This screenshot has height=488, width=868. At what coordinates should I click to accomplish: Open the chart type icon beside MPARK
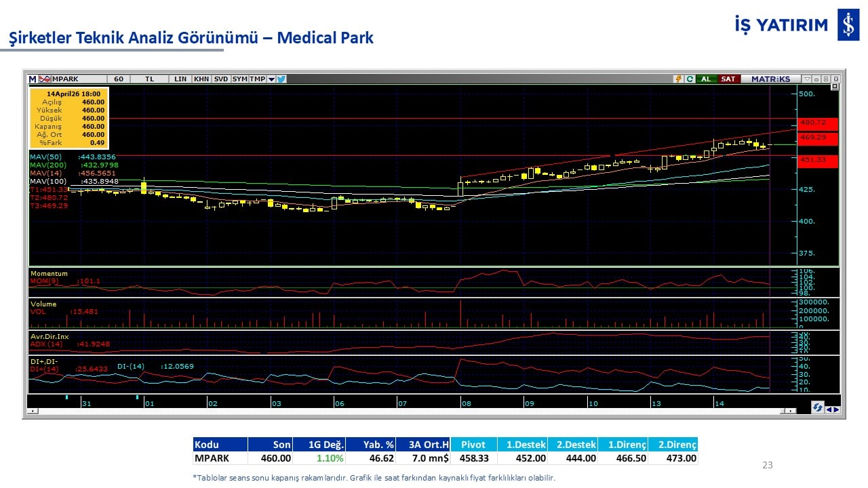click(x=45, y=79)
